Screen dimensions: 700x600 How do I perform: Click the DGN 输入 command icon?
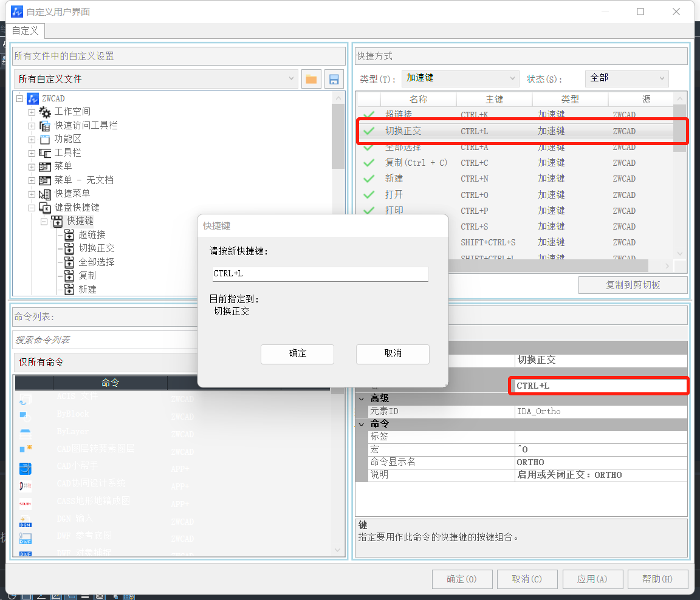(x=26, y=522)
